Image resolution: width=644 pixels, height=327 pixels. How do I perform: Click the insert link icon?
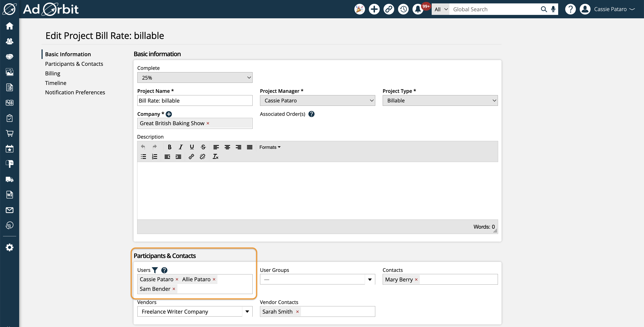coord(191,156)
